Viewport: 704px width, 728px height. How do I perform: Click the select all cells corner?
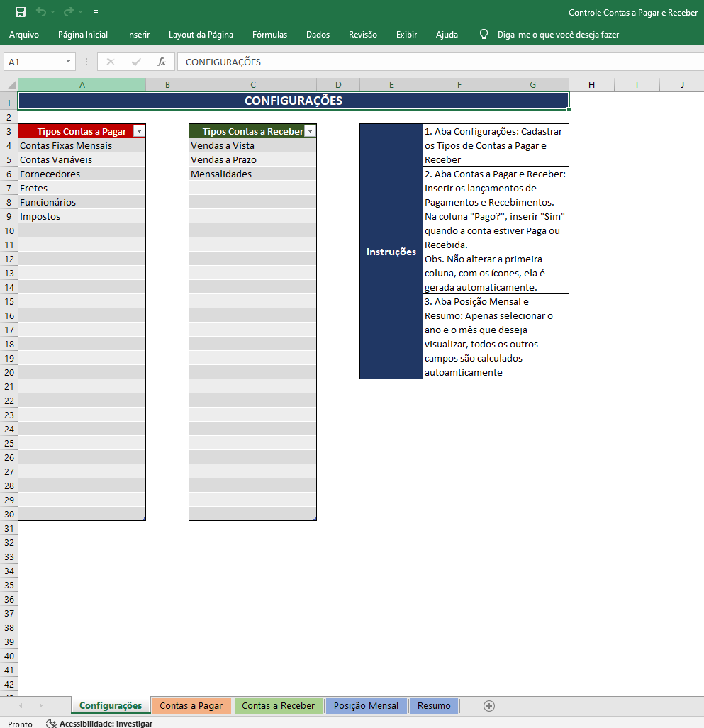point(9,85)
